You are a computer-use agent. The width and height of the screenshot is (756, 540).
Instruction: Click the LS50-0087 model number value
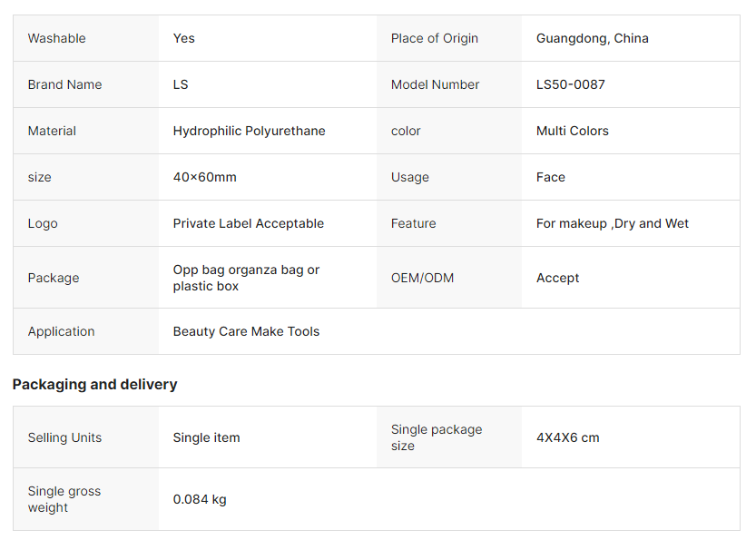click(x=570, y=84)
